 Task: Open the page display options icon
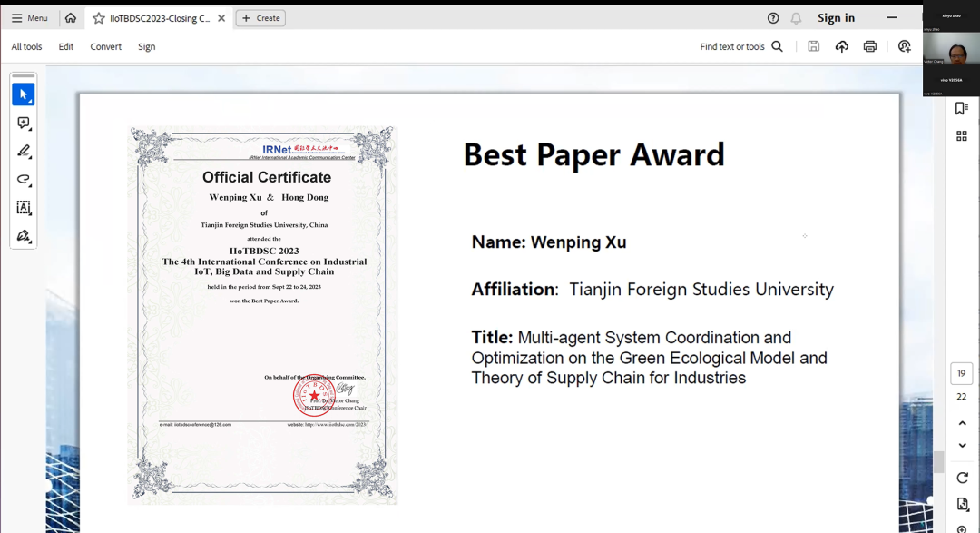962,504
